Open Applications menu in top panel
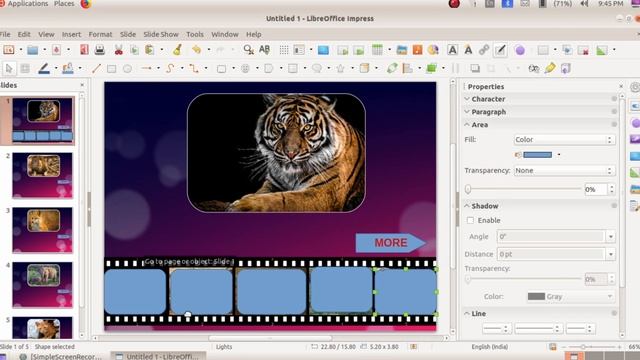 click(x=28, y=4)
